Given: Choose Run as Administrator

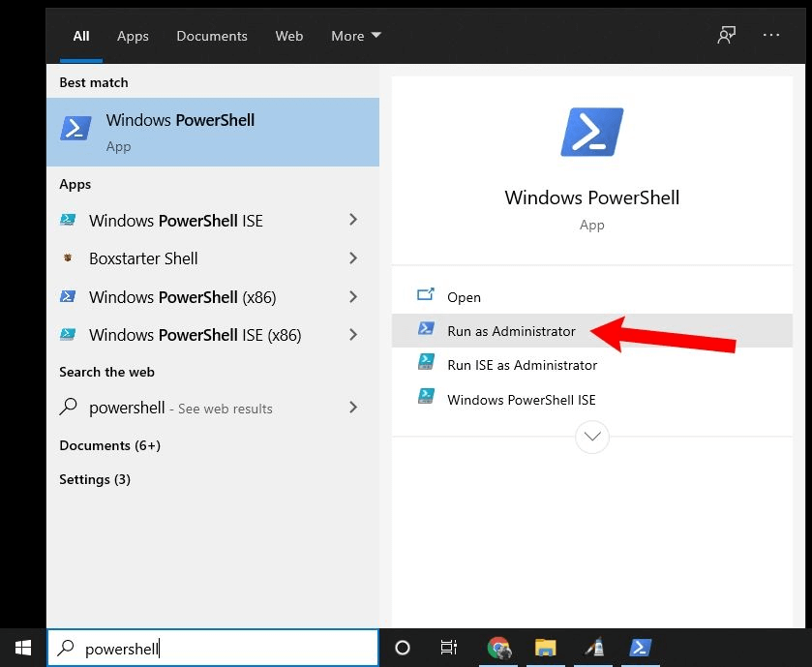Looking at the screenshot, I should (511, 331).
